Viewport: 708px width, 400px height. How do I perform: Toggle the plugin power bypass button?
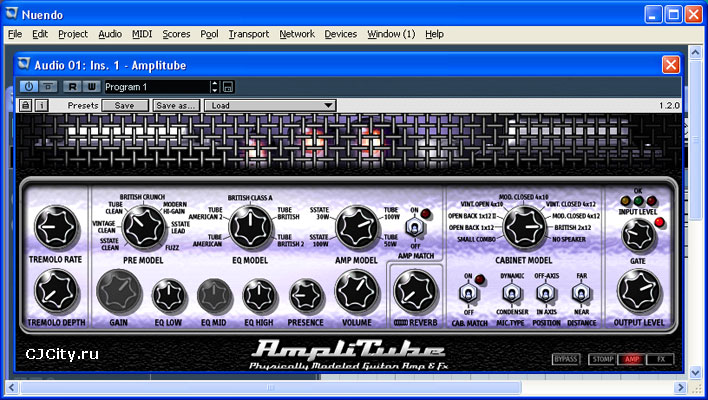coord(29,87)
